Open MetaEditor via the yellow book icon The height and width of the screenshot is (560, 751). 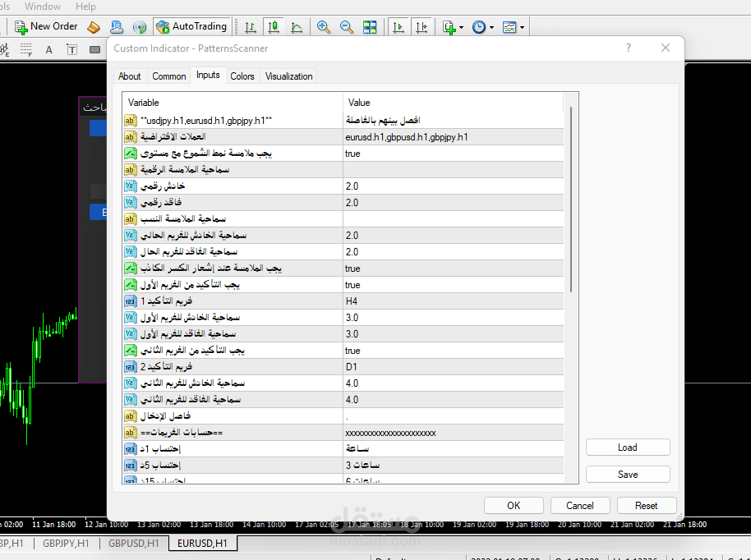94,27
